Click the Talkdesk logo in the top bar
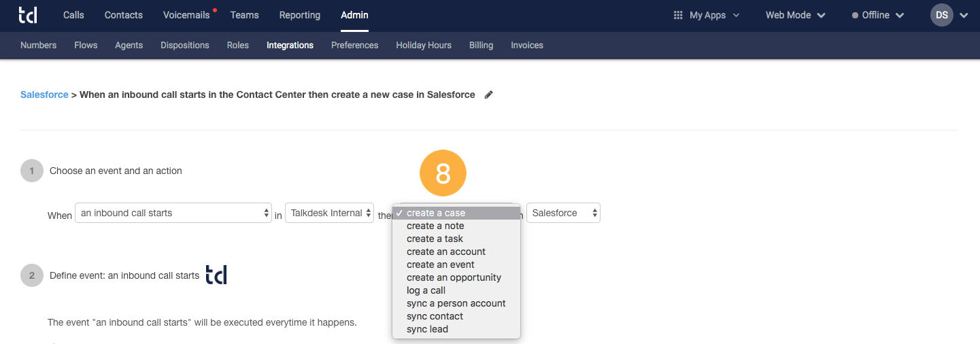 pos(28,14)
